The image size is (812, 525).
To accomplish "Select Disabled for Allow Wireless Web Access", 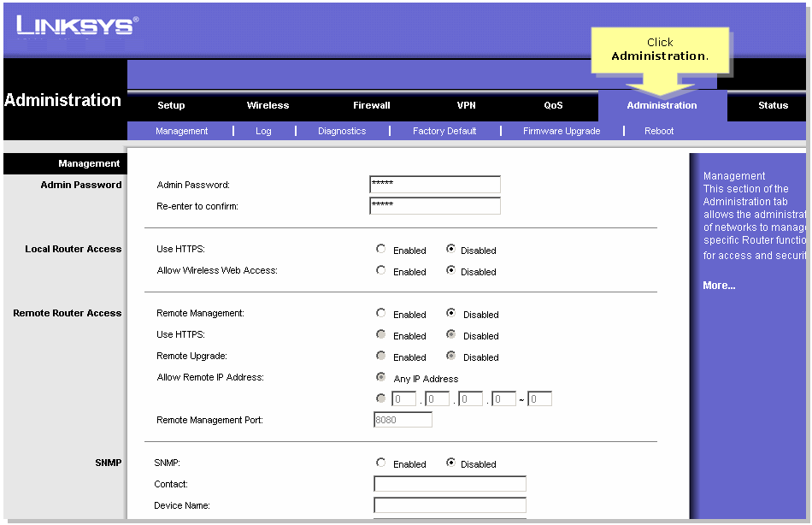I will pyautogui.click(x=450, y=270).
